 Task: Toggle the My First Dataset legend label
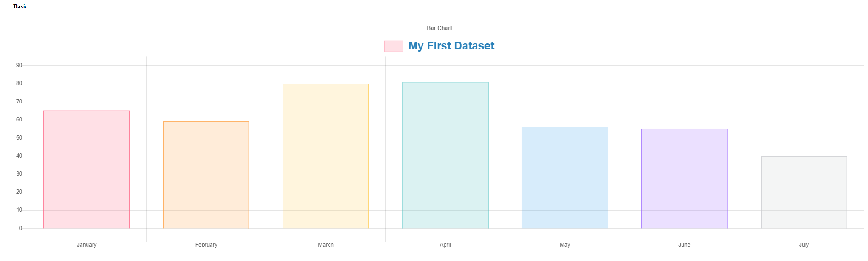pos(451,46)
